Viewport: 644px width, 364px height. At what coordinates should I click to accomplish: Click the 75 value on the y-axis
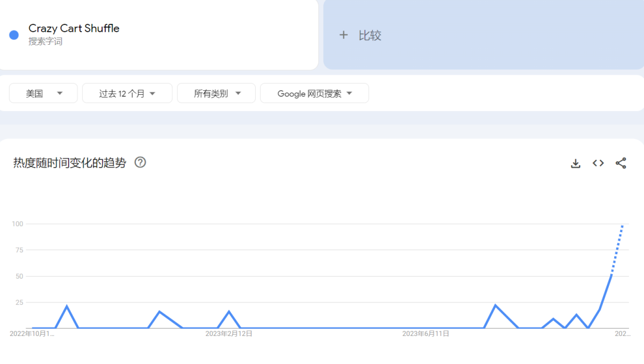(19, 250)
